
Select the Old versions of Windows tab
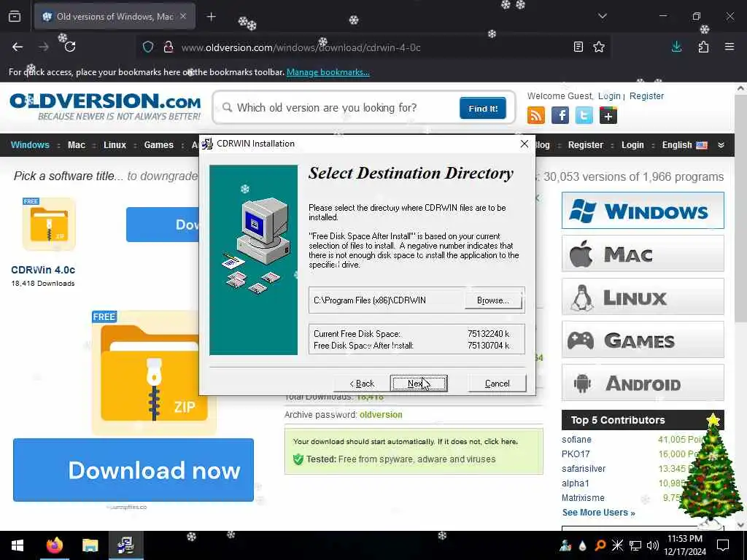115,17
